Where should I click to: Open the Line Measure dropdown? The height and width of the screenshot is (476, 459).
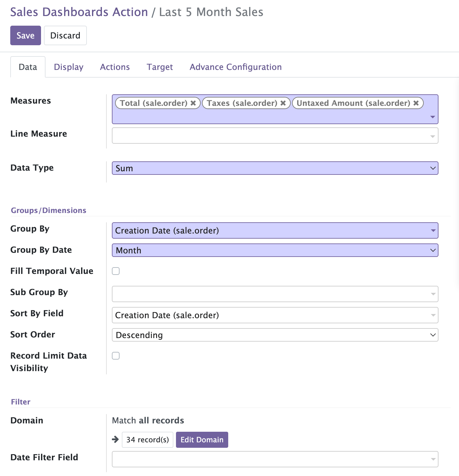275,136
